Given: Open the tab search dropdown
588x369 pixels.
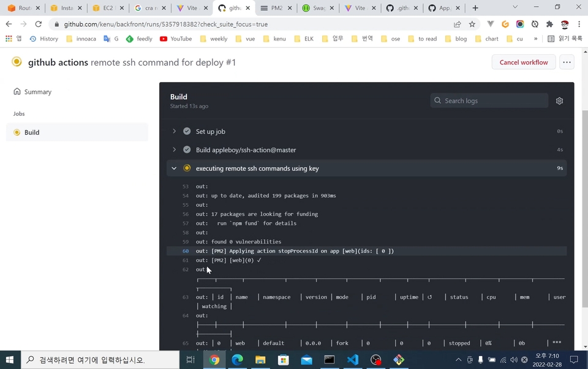Looking at the screenshot, I should [x=515, y=7].
